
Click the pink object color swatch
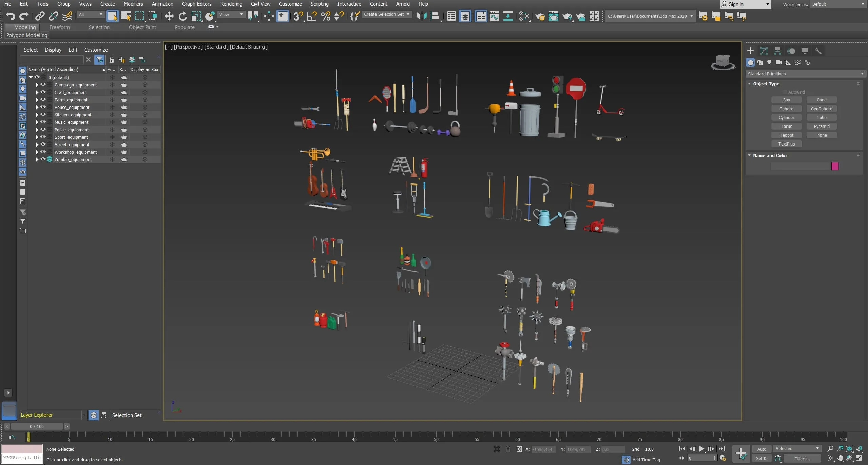835,166
